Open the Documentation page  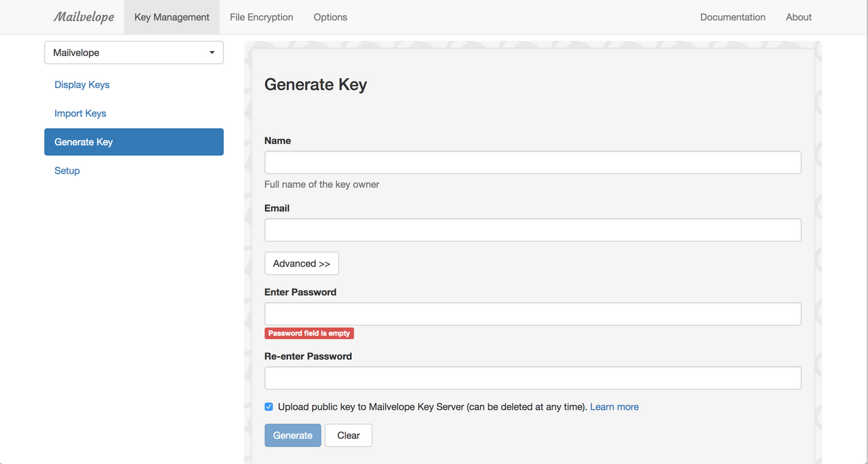pyautogui.click(x=732, y=17)
